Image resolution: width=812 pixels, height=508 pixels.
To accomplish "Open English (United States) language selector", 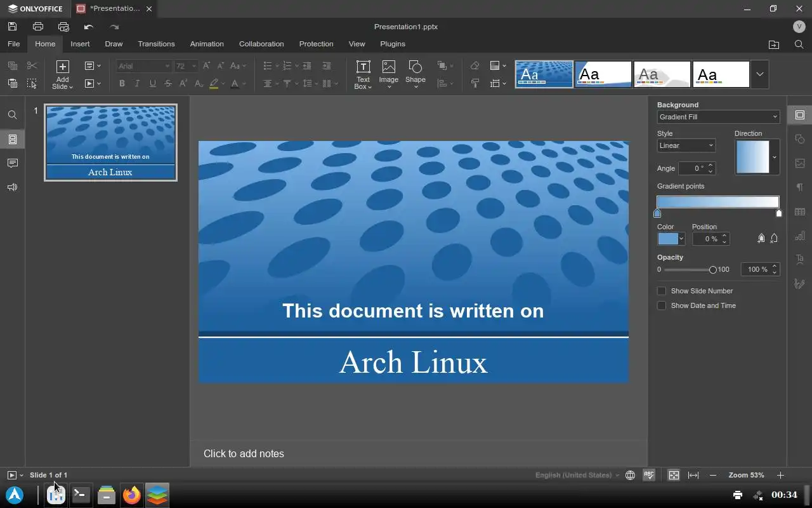I will pyautogui.click(x=577, y=475).
